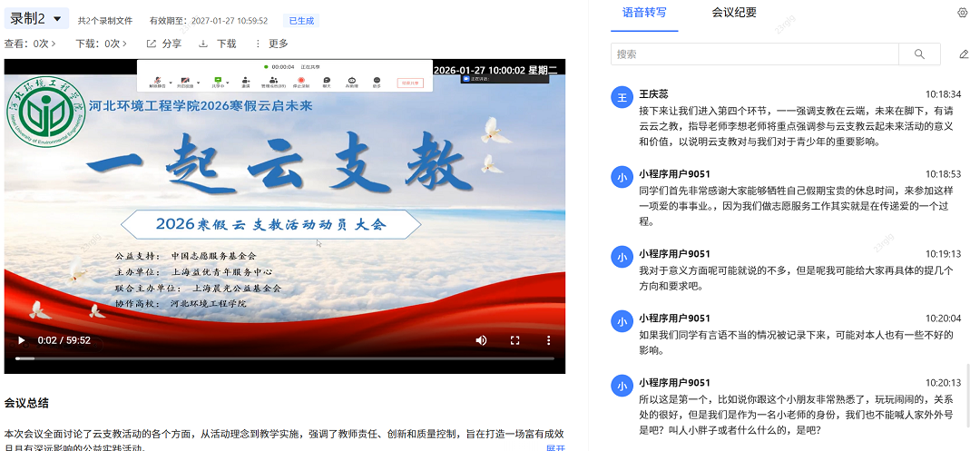
Task: Jump to timestamp 10:18:34
Action: 943,95
